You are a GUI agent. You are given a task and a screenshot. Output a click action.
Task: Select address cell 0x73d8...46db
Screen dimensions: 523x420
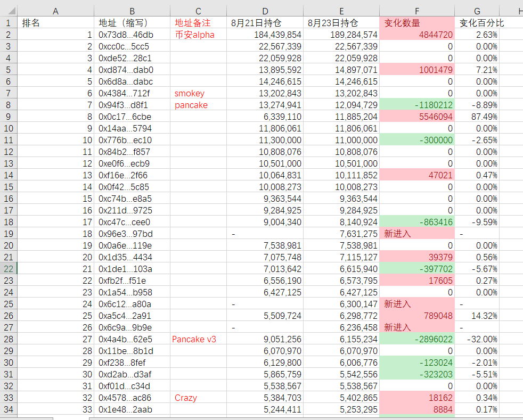pyautogui.click(x=132, y=35)
